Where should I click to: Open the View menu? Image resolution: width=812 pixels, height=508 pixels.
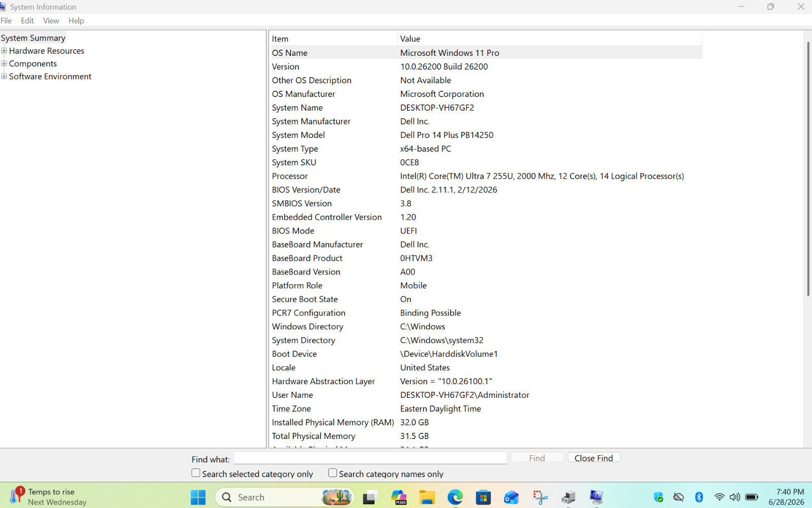coord(51,21)
